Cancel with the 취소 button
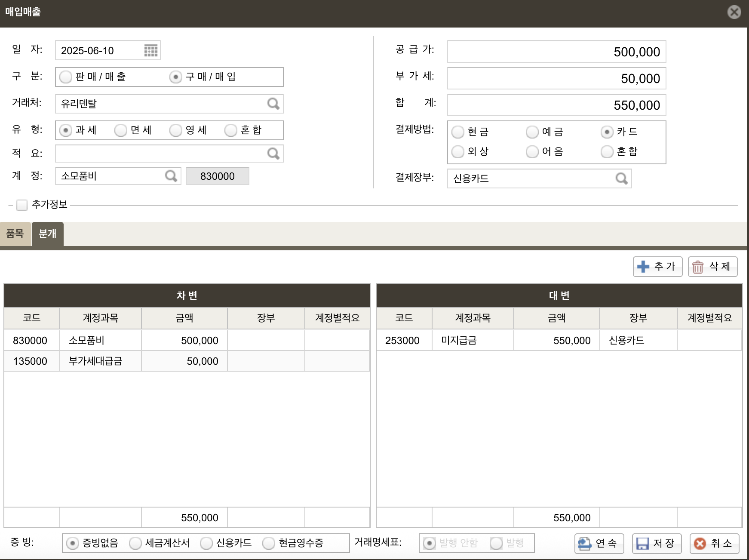This screenshot has width=749, height=560. (714, 544)
